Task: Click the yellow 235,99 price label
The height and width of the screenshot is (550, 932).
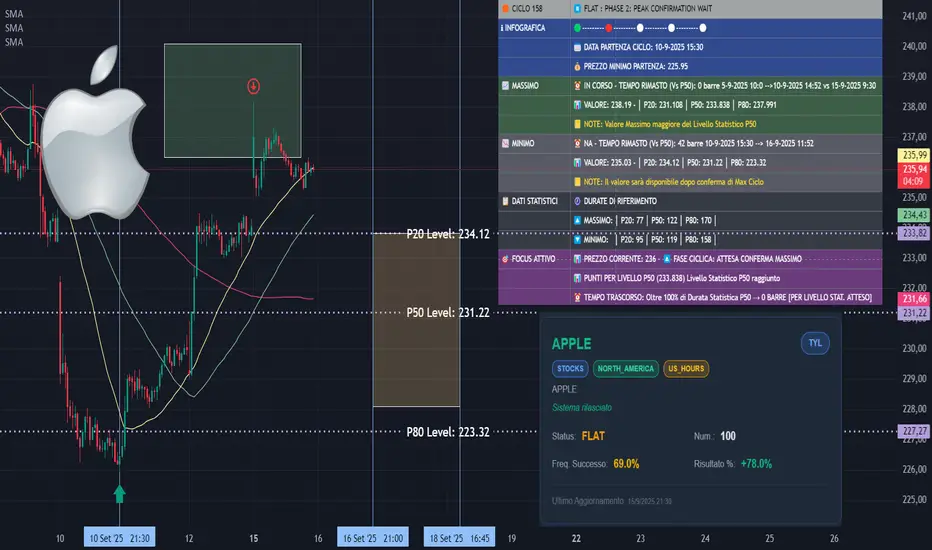Action: pos(914,155)
